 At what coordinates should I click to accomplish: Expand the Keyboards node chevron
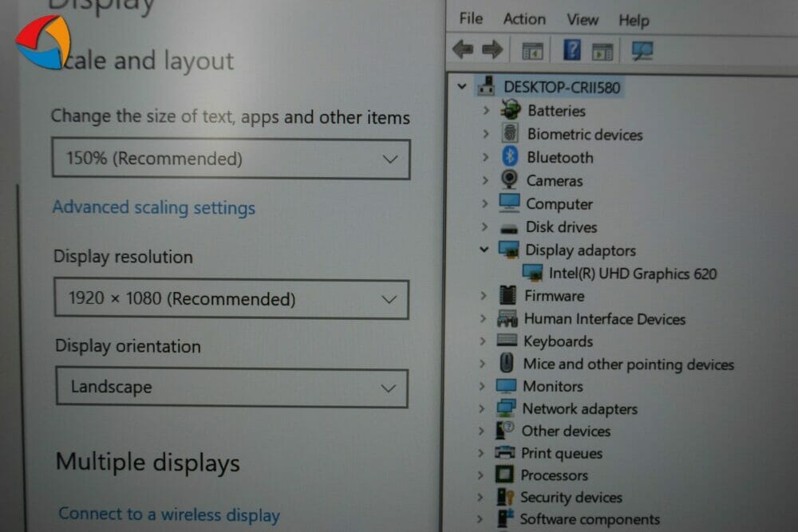click(x=483, y=341)
